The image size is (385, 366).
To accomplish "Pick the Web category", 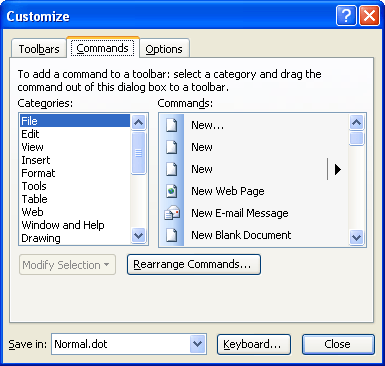I will coord(75,212).
